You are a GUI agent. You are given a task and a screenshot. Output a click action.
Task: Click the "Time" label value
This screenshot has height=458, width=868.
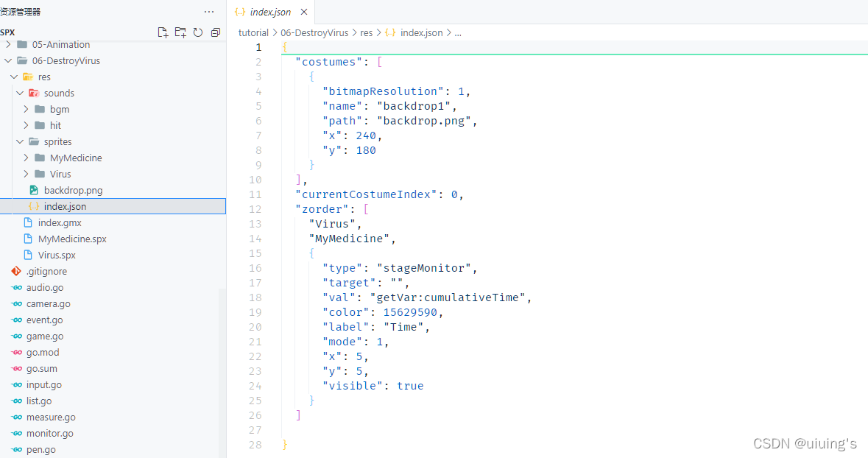[403, 327]
